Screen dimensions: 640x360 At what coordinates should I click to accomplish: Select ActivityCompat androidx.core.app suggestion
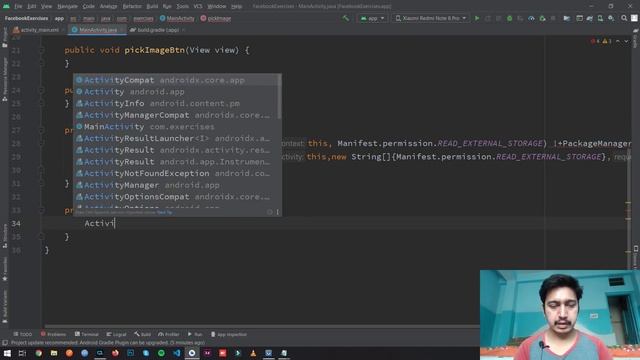[176, 80]
